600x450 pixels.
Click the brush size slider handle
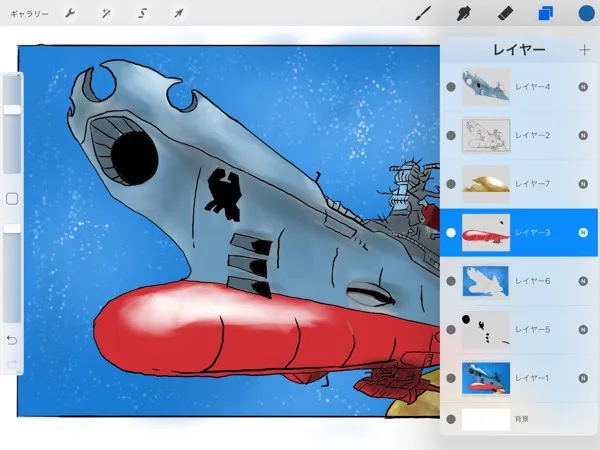point(12,110)
